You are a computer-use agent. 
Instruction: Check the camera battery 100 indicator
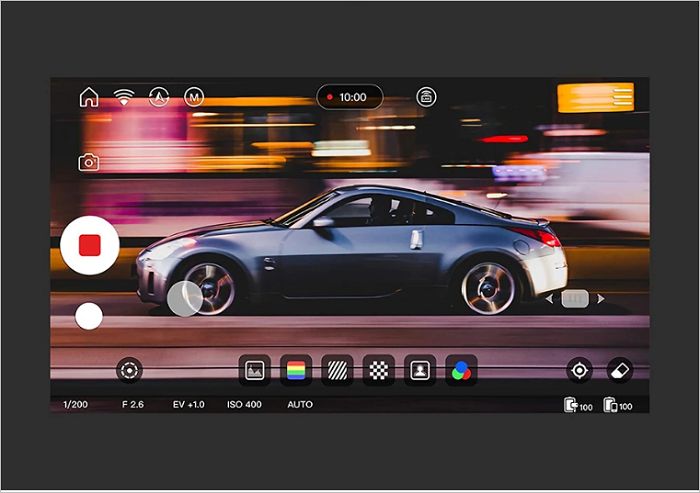click(x=578, y=405)
